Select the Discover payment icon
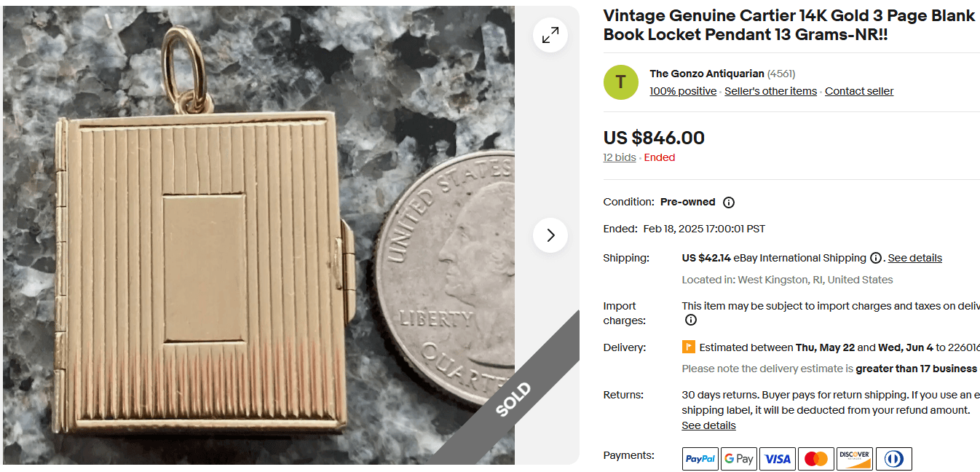Screen dimensions: 980x472 pyautogui.click(x=854, y=458)
